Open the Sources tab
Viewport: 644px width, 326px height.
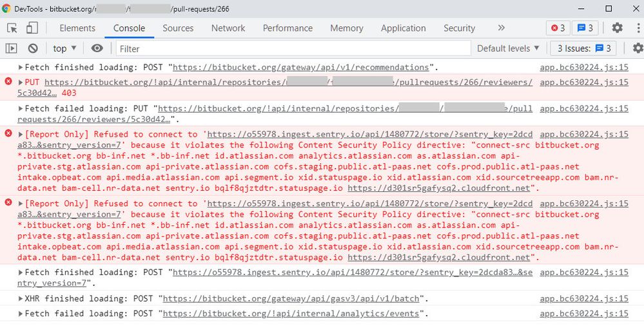[x=178, y=28]
